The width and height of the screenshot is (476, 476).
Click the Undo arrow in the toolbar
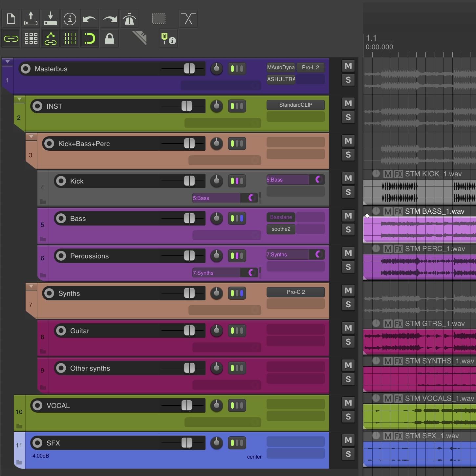89,19
